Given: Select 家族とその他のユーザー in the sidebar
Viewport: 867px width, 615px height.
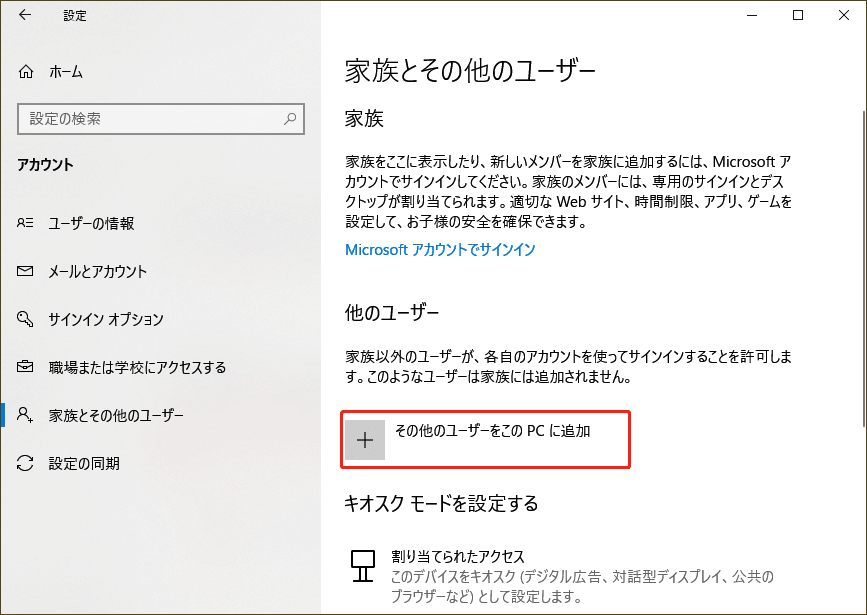Looking at the screenshot, I should click(114, 415).
